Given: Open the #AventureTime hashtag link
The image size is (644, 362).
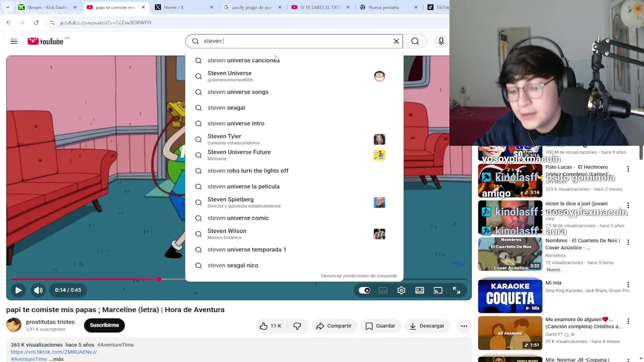Looking at the screenshot, I should pyautogui.click(x=115, y=345).
